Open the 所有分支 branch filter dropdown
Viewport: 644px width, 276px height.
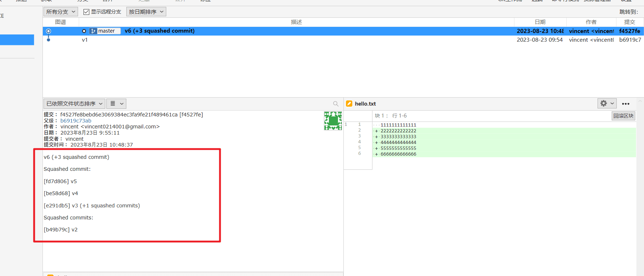click(61, 12)
